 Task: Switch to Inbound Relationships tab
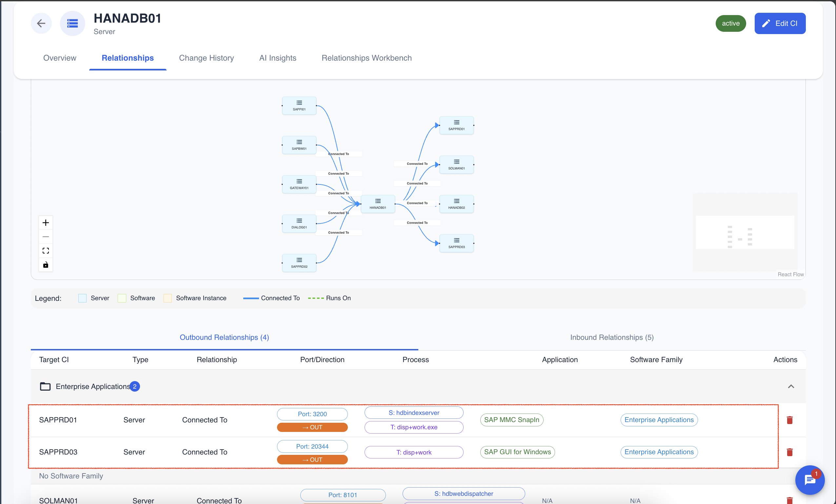[x=611, y=337]
